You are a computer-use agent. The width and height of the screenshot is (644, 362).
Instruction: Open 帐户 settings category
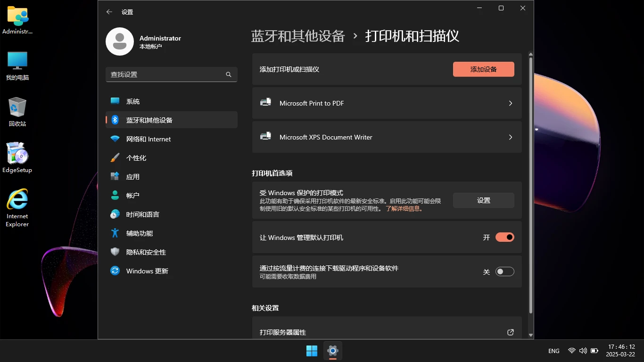[x=172, y=195]
